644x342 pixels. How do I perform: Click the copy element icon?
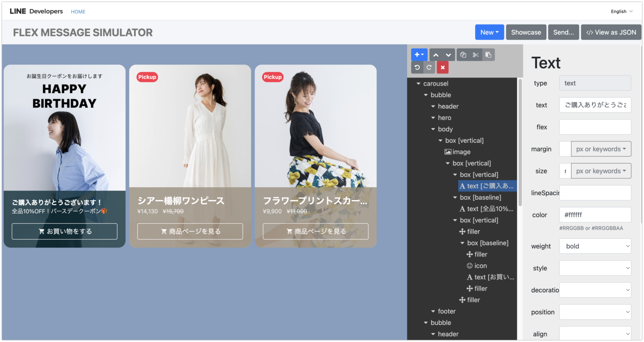pyautogui.click(x=463, y=55)
